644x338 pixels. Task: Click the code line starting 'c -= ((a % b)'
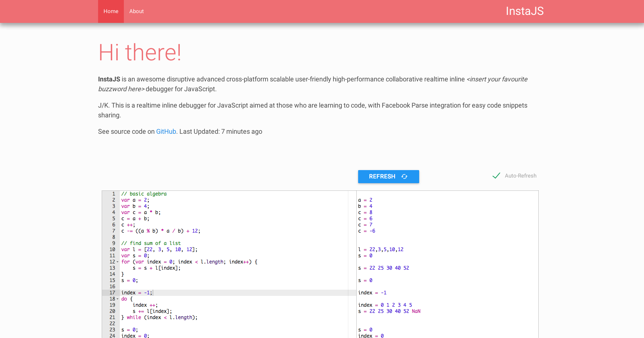(x=161, y=231)
